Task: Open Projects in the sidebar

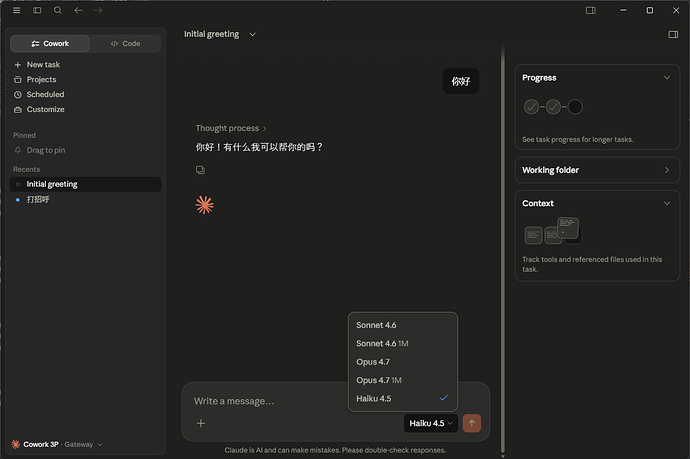Action: tap(41, 79)
